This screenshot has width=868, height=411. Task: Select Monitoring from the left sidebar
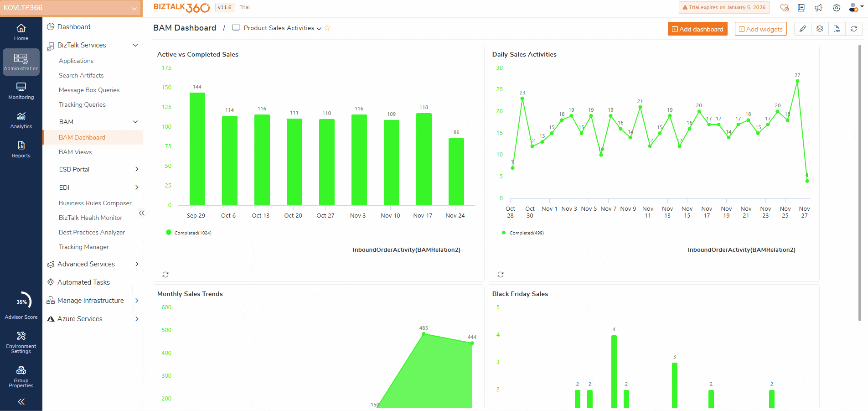click(x=21, y=91)
